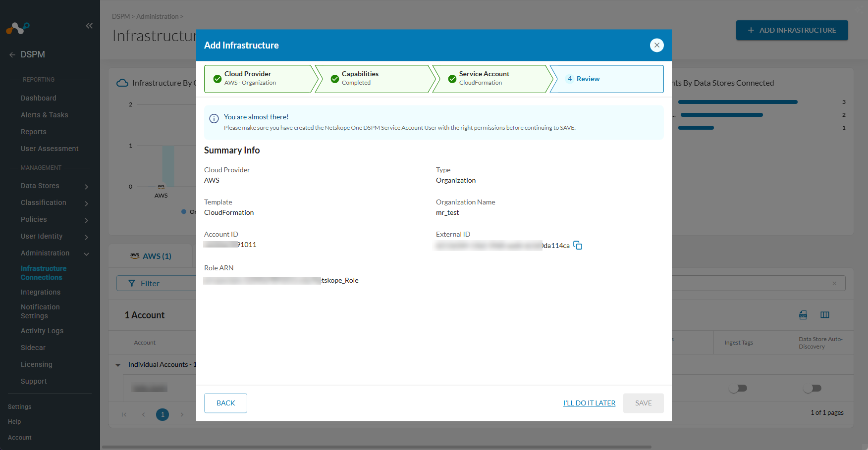Select the AWS (1) tab

[x=151, y=256]
